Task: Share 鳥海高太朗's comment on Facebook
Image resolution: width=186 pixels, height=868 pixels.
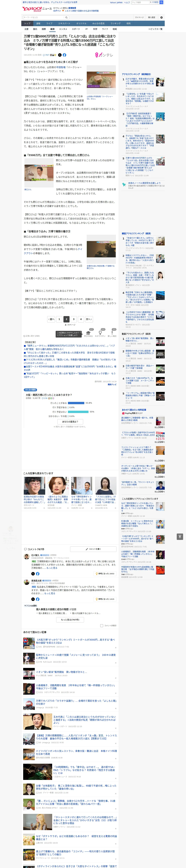Action: coord(38,599)
